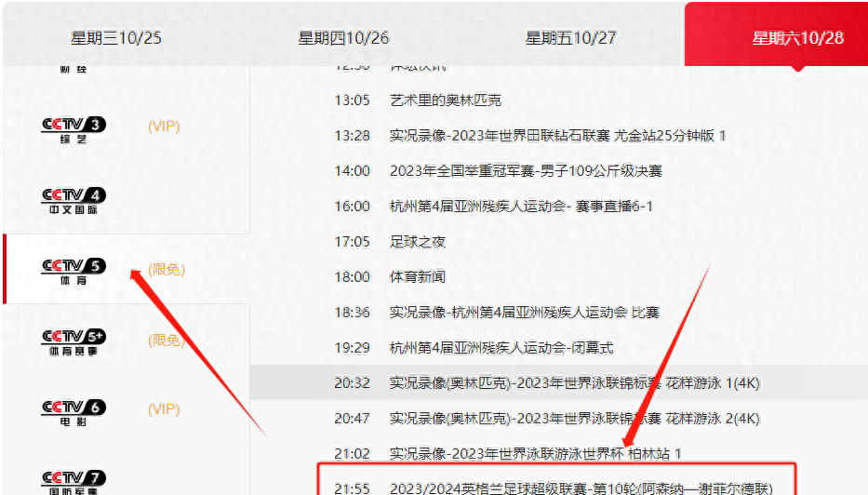Select the CCTV-3 综艺 channel logo
The width and height of the screenshot is (868, 495).
pos(73,127)
